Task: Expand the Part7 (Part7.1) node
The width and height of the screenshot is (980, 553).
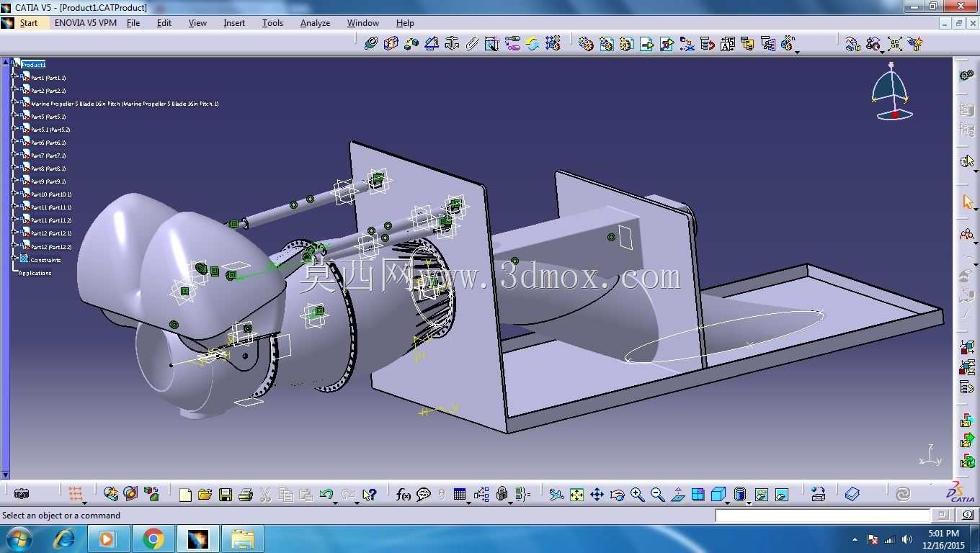Action: [x=15, y=155]
